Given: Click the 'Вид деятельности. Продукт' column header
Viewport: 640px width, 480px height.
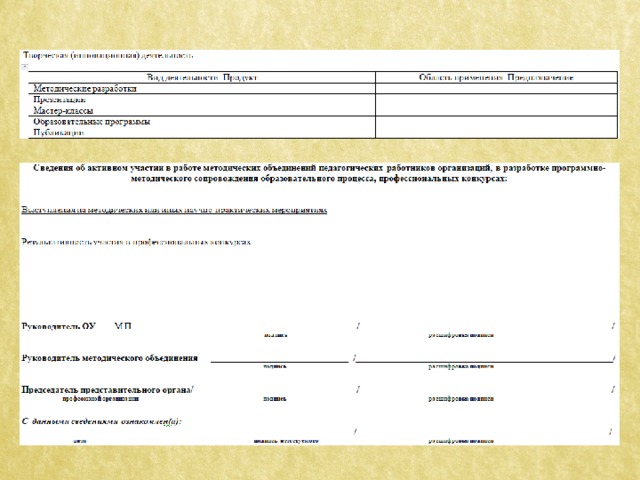Looking at the screenshot, I should pos(202,78).
